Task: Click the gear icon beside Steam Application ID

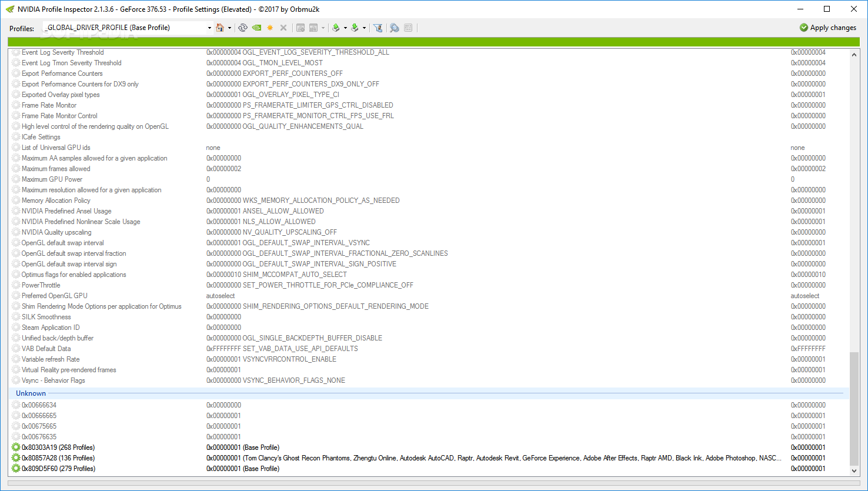Action: (x=16, y=328)
